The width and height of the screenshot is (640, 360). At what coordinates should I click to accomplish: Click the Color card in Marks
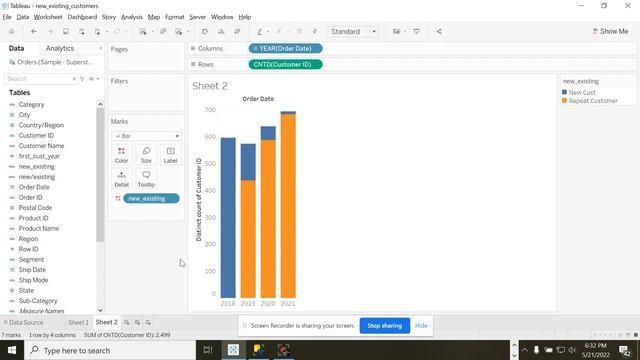click(x=121, y=155)
